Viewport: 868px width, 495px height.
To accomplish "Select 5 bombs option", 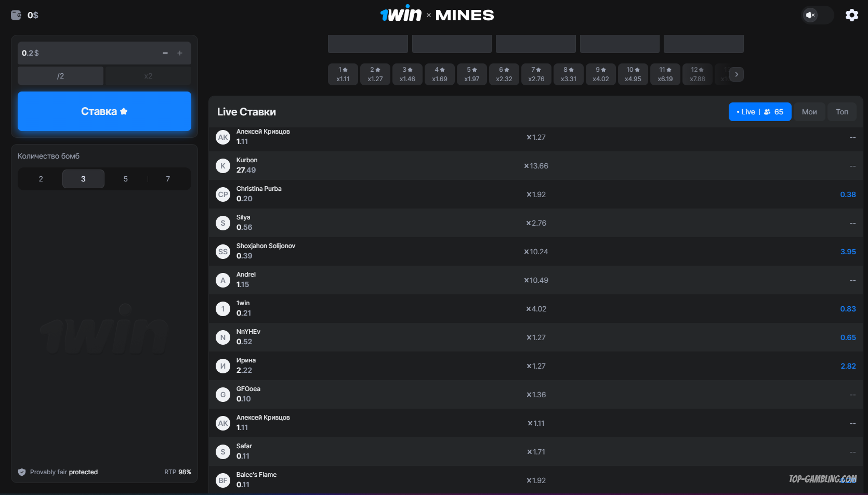I will [x=125, y=179].
